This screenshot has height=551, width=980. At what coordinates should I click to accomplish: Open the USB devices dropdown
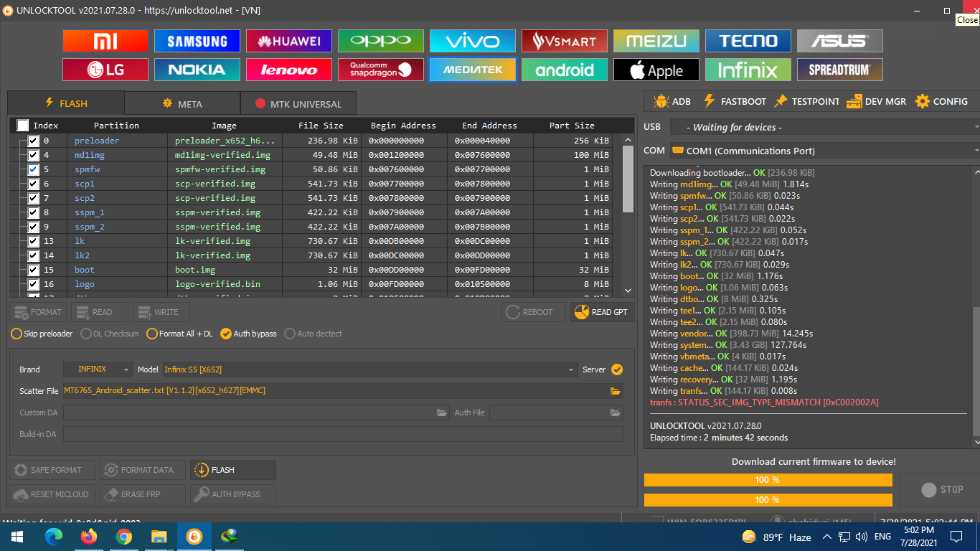(825, 127)
